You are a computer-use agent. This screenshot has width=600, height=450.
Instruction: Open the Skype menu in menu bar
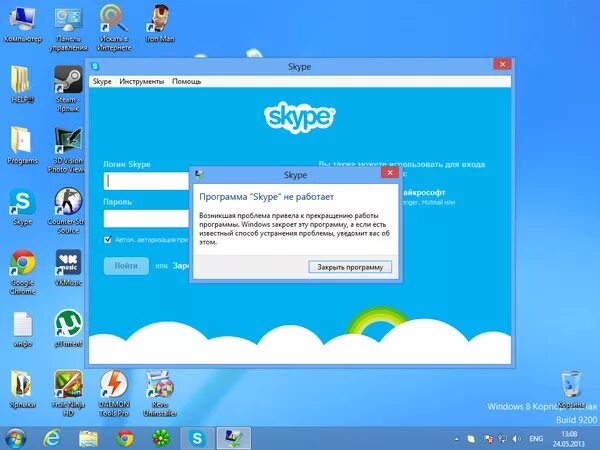click(102, 82)
